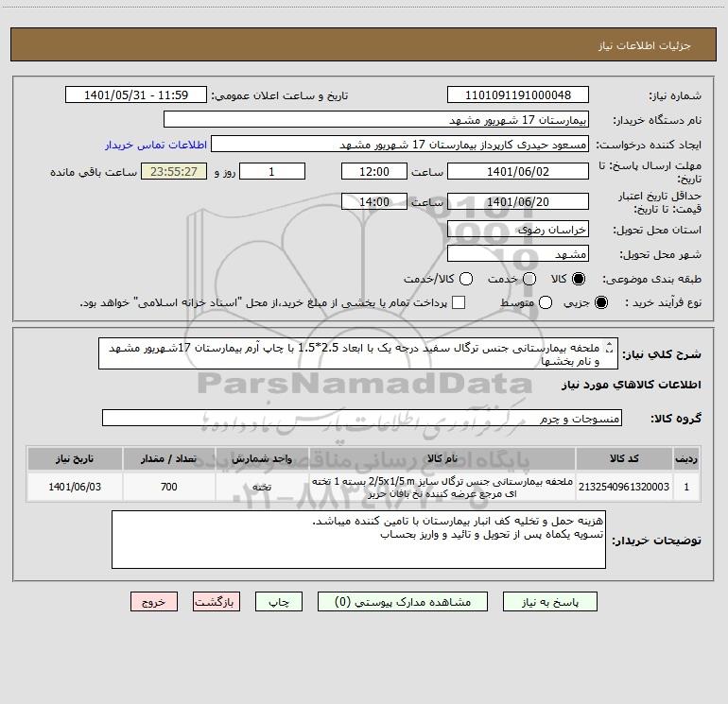
Task: Click the شهر محل تحویل field
Action: click(518, 253)
